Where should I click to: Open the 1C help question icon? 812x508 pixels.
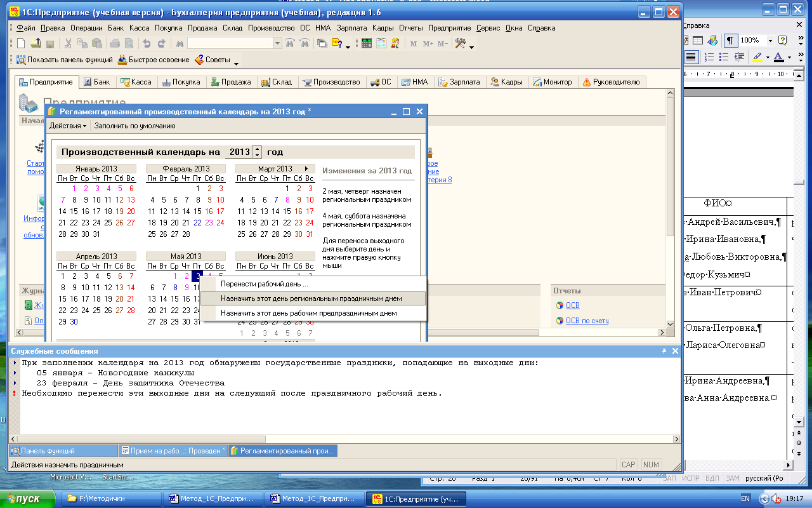tap(337, 43)
